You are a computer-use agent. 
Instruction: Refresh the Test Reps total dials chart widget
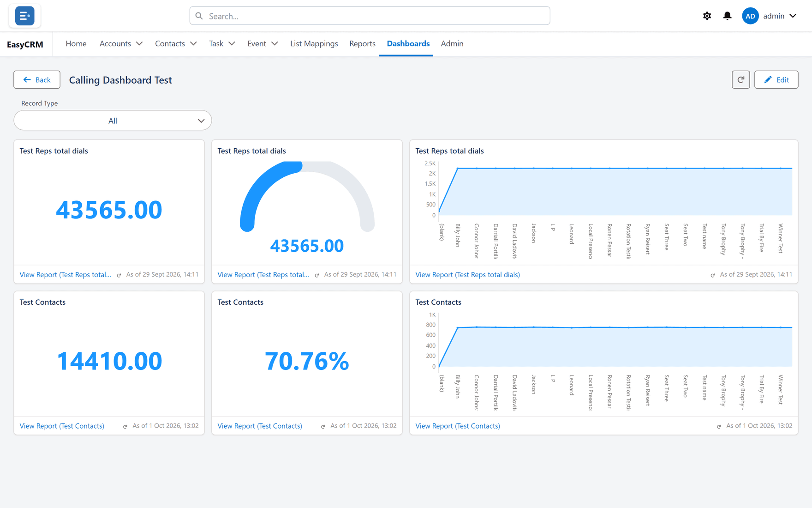click(x=713, y=275)
